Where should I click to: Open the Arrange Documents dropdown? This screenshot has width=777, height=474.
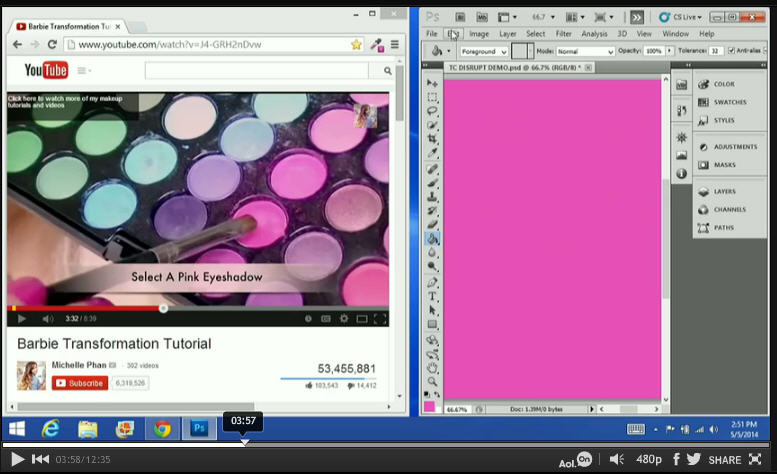(575, 17)
